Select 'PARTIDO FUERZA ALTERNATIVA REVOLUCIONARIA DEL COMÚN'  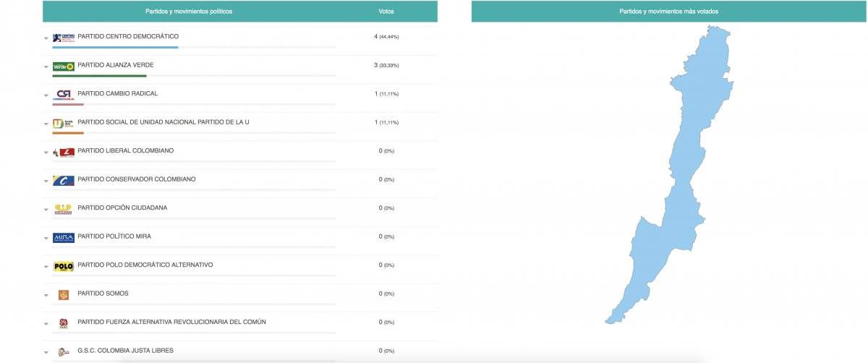pyautogui.click(x=171, y=322)
